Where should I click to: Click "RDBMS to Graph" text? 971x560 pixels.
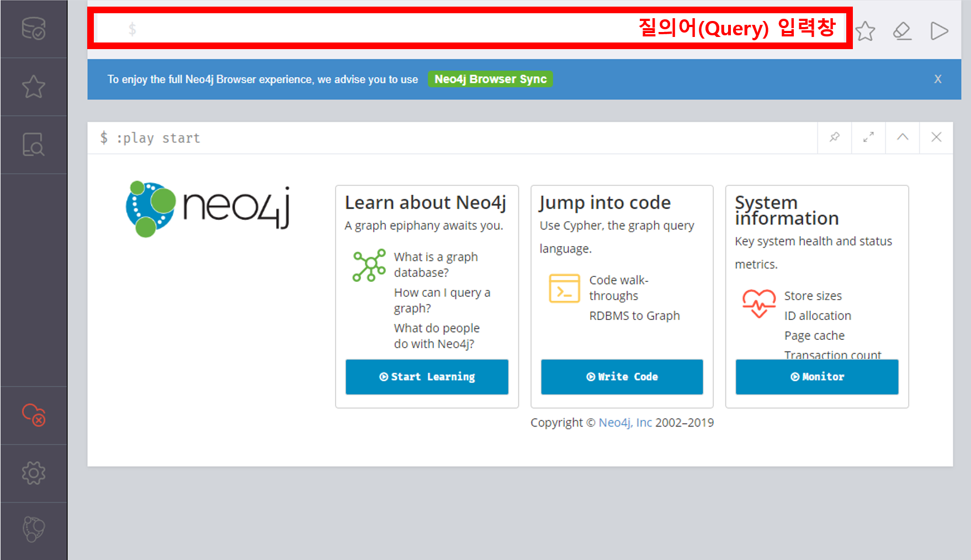click(x=634, y=316)
